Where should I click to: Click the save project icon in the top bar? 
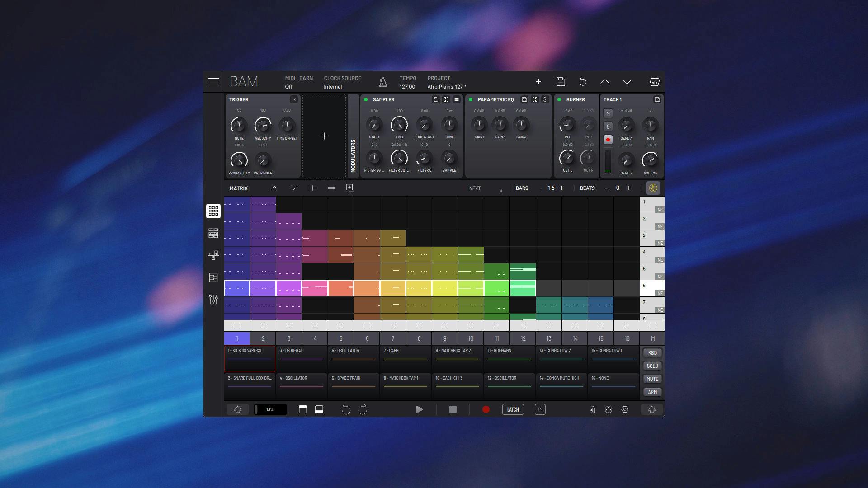point(561,82)
